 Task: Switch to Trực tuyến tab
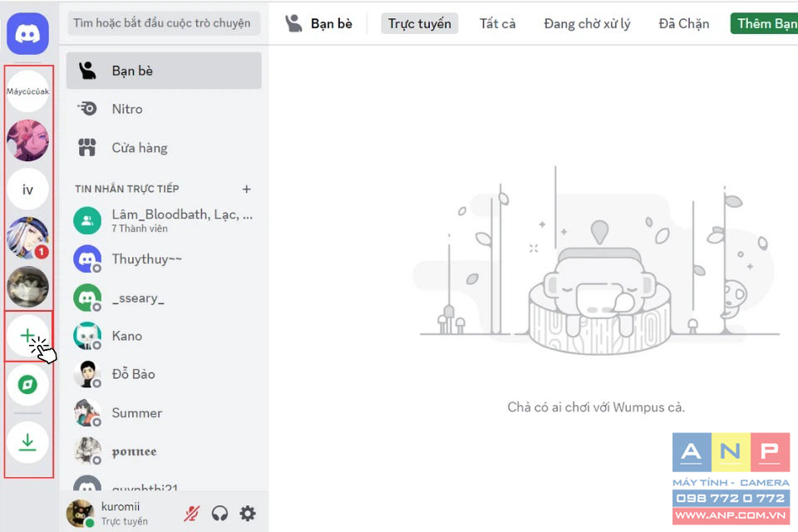pyautogui.click(x=419, y=23)
